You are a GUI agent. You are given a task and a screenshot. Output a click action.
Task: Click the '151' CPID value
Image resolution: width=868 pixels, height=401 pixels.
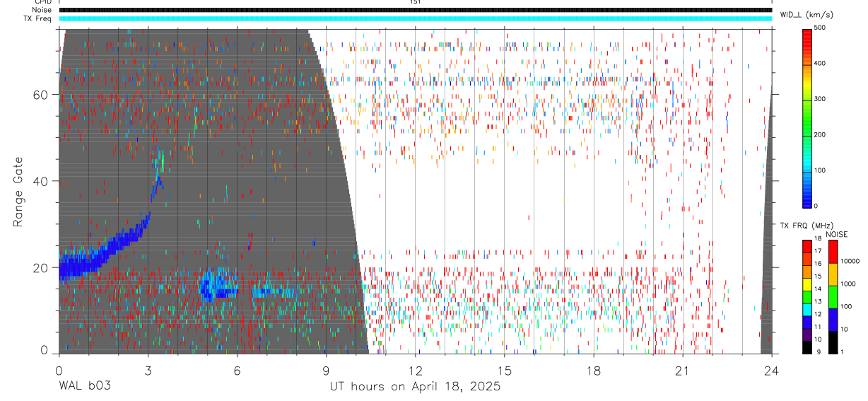pyautogui.click(x=415, y=2)
